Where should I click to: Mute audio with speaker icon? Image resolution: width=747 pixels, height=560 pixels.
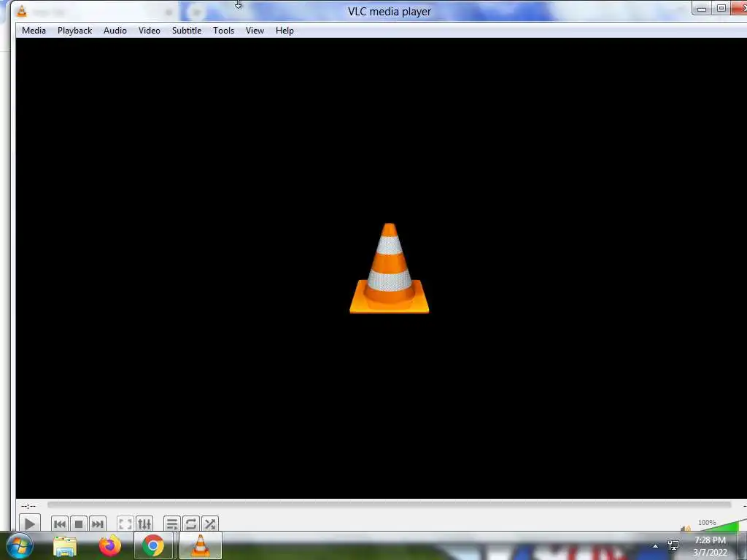tap(686, 528)
